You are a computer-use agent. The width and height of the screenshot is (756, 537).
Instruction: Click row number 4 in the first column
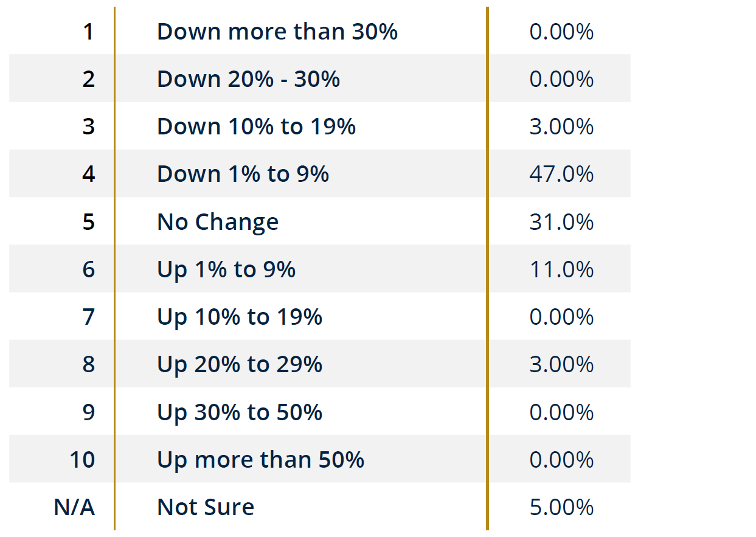[89, 175]
